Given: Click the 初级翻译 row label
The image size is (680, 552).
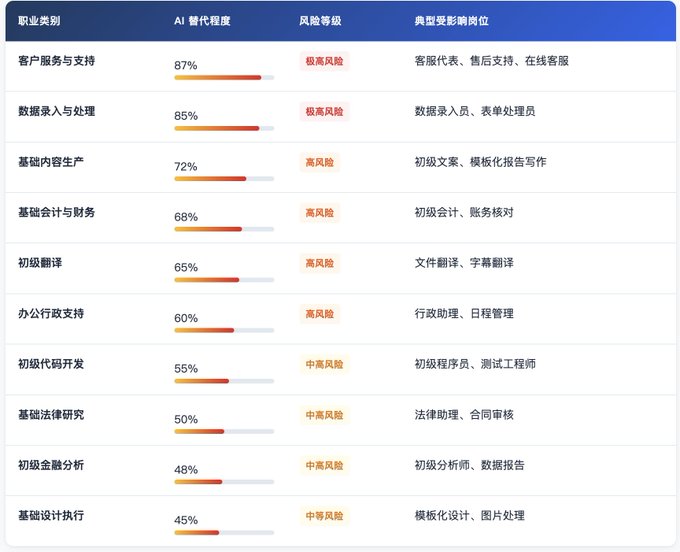Looking at the screenshot, I should (40, 263).
